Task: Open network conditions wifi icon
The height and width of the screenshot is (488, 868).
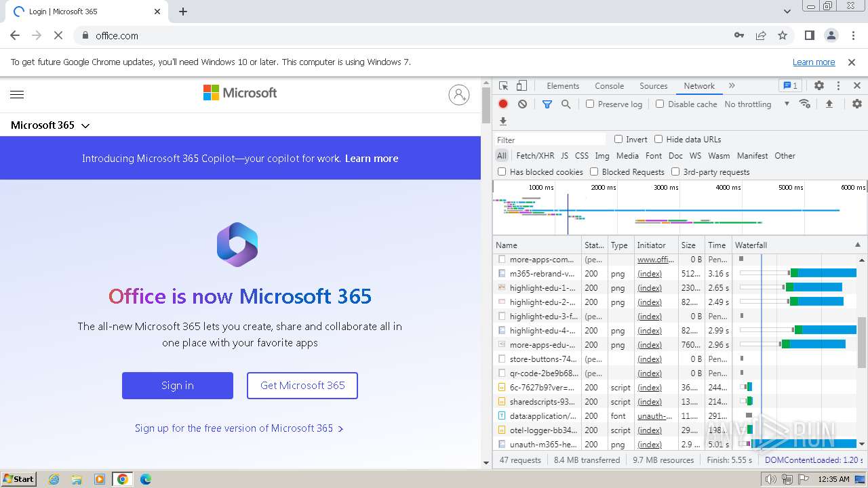Action: 805,104
